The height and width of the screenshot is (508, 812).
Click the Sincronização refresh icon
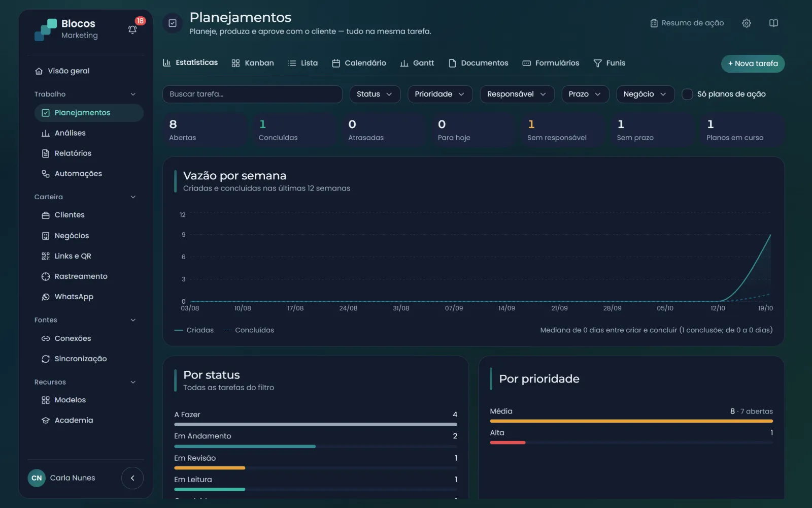click(x=46, y=359)
